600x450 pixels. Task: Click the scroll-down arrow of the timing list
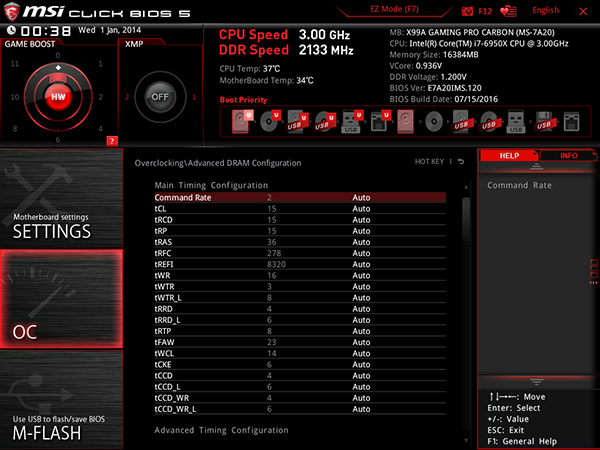pos(466,441)
